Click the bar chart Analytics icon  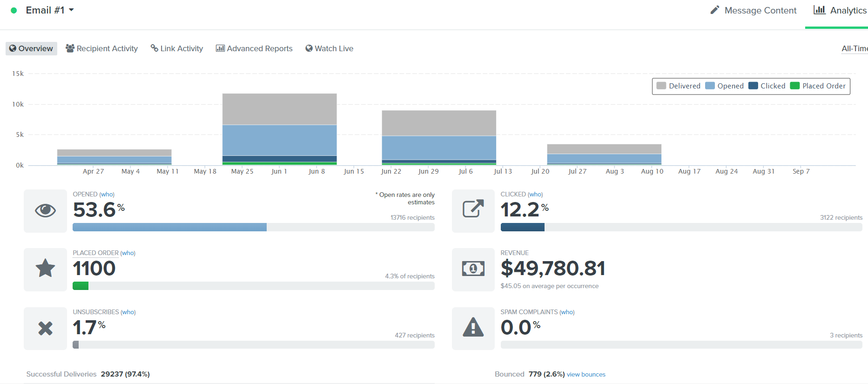819,10
